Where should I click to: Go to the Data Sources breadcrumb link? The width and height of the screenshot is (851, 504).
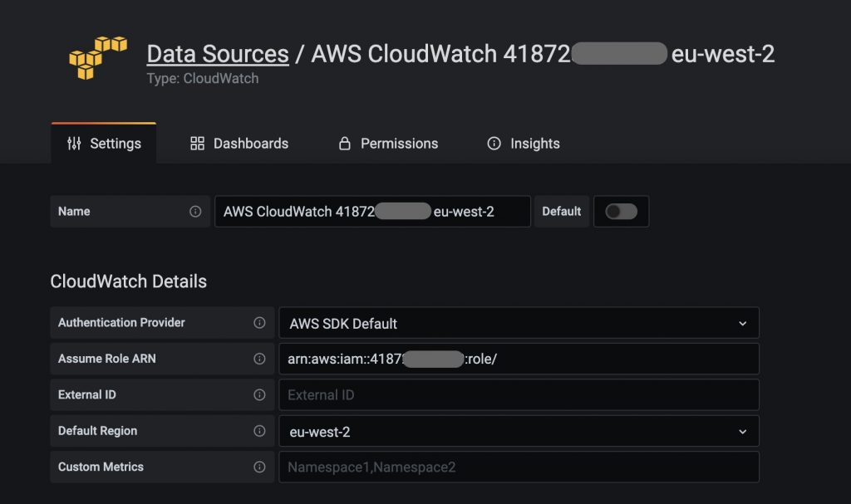[x=218, y=54]
